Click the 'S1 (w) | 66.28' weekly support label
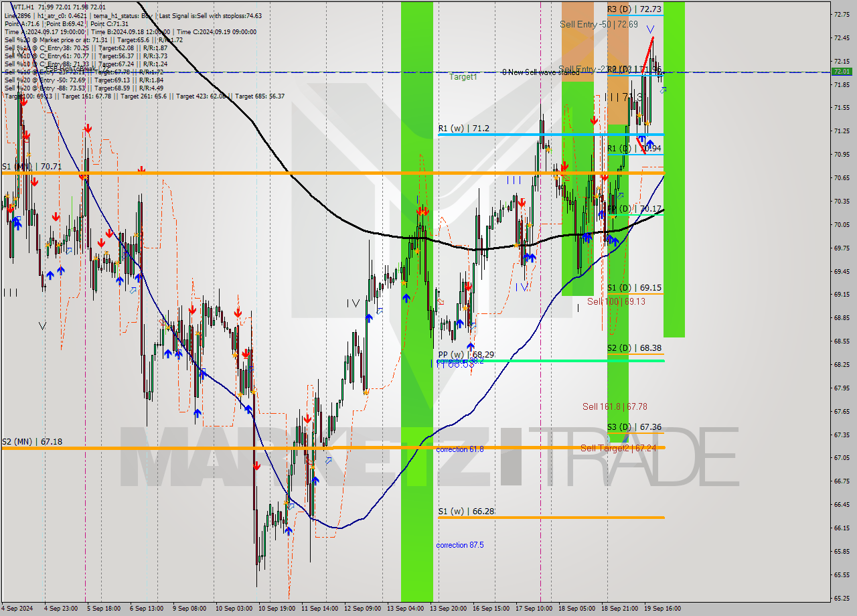This screenshot has height=616, width=857. coord(466,512)
